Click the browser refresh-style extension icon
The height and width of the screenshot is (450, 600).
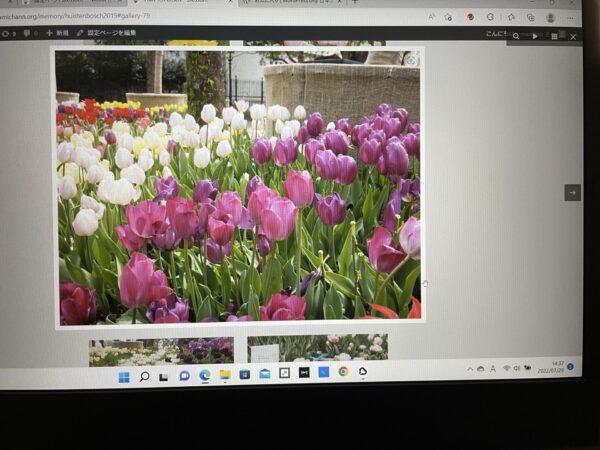490,17
